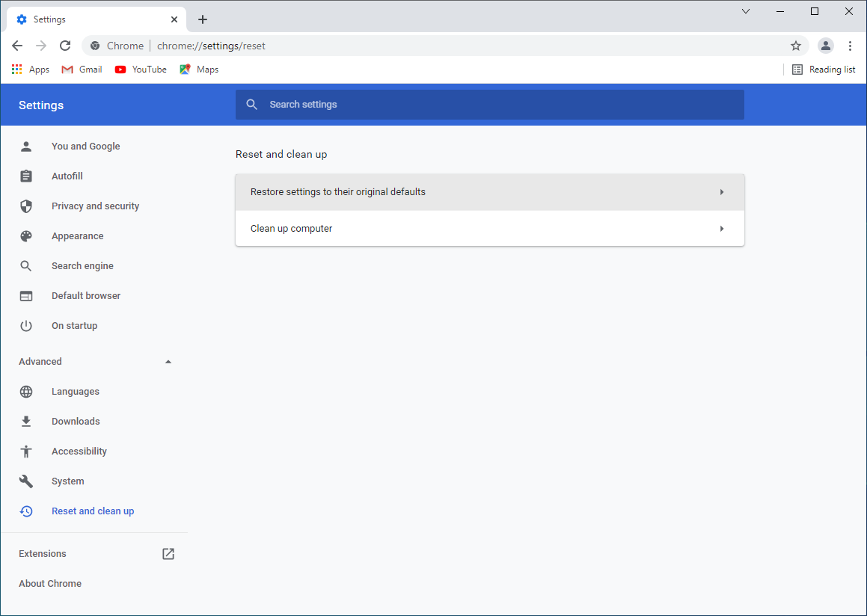The width and height of the screenshot is (867, 616).
Task: Open Chrome's three-dot menu
Action: coord(850,46)
